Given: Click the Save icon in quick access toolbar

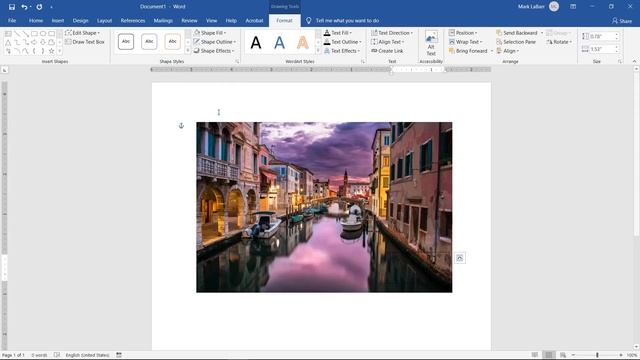Looking at the screenshot, I should point(12,7).
